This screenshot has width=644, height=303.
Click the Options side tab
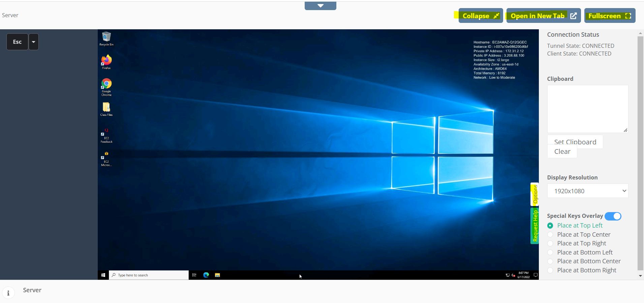pyautogui.click(x=535, y=194)
